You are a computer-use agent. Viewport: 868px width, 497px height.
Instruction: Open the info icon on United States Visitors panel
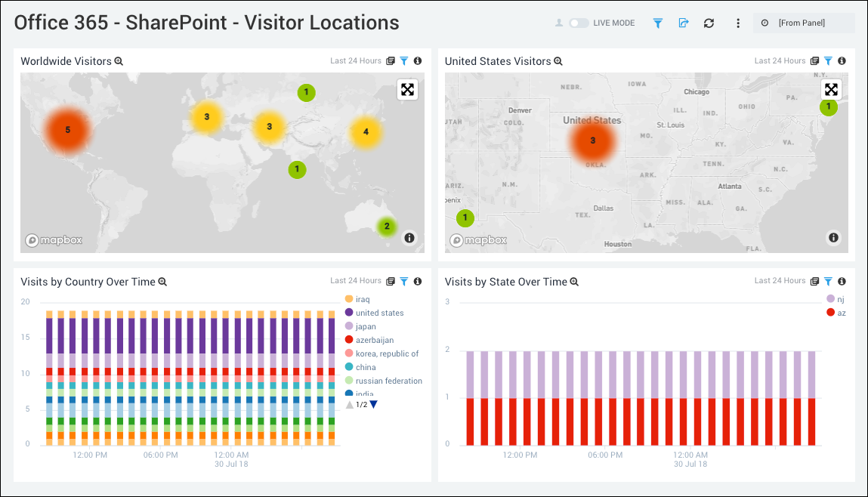coord(842,60)
